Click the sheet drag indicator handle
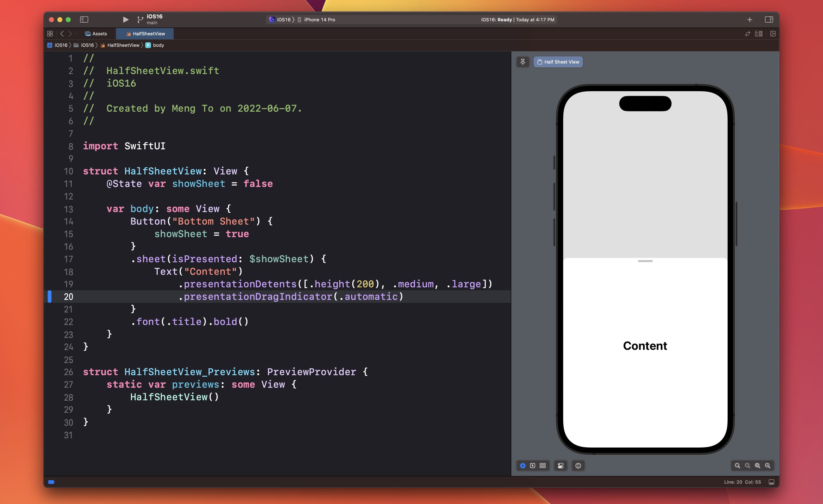Screen dimensions: 823x504 [645, 261]
